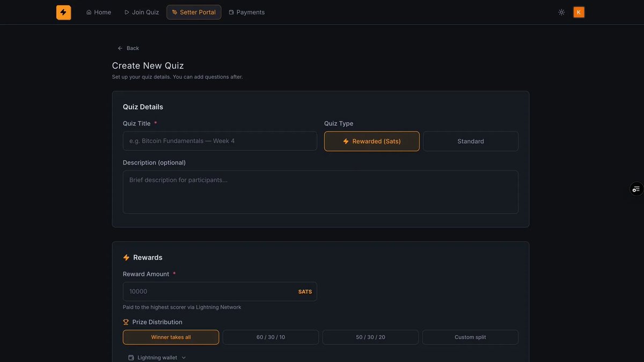Viewport: 644px width, 362px height.
Task: Focus the Description text area
Action: coord(320,192)
